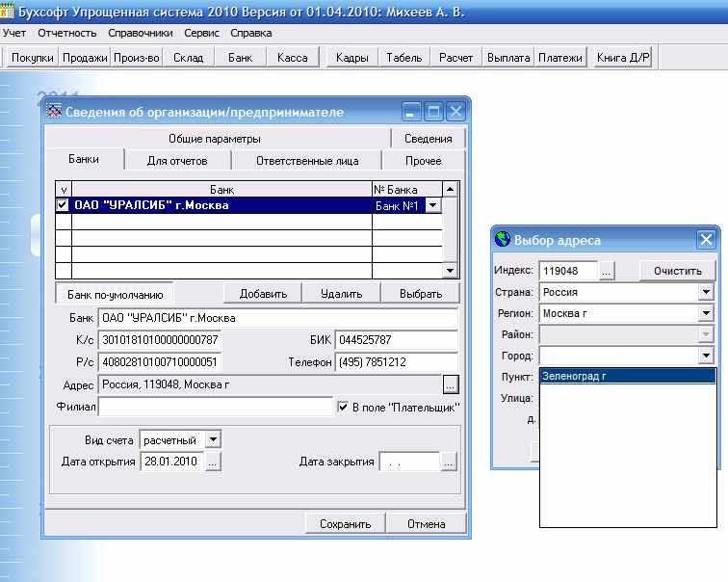The image size is (728, 582).
Task: Expand the Вид счета dropdown
Action: [x=213, y=439]
